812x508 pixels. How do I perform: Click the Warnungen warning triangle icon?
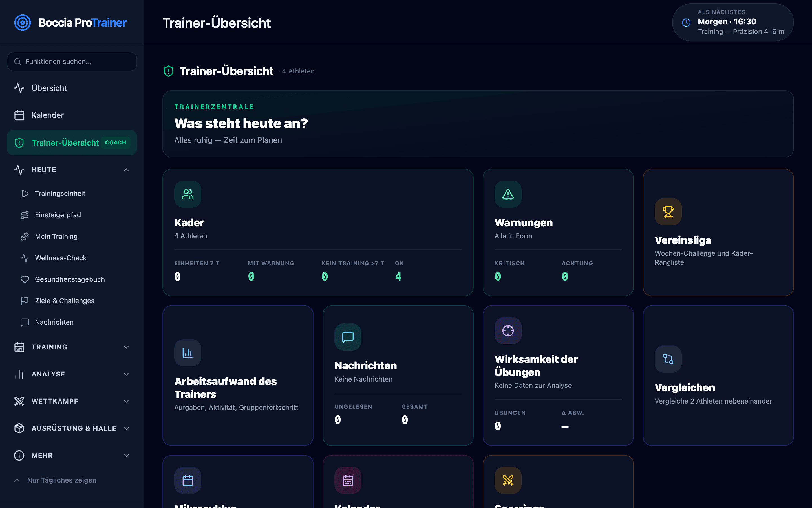pyautogui.click(x=508, y=194)
